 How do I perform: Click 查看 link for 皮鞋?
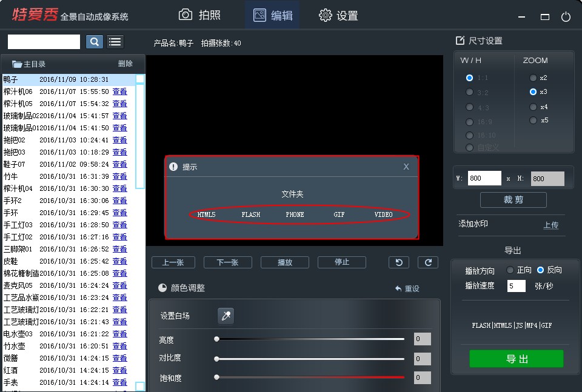click(120, 261)
